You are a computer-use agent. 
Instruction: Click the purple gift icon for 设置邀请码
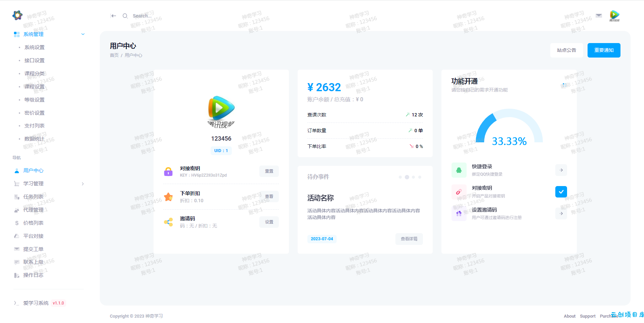(x=459, y=213)
